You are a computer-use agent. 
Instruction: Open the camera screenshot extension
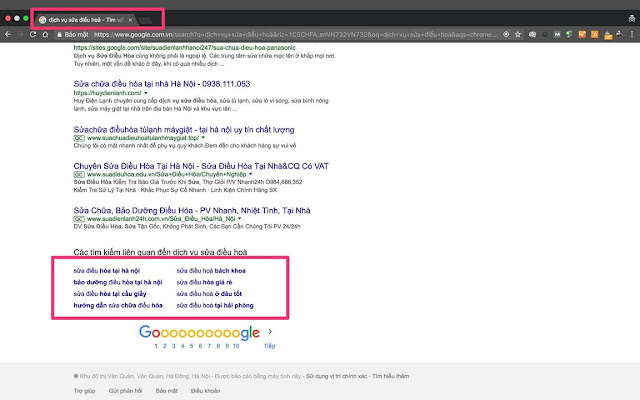532,35
